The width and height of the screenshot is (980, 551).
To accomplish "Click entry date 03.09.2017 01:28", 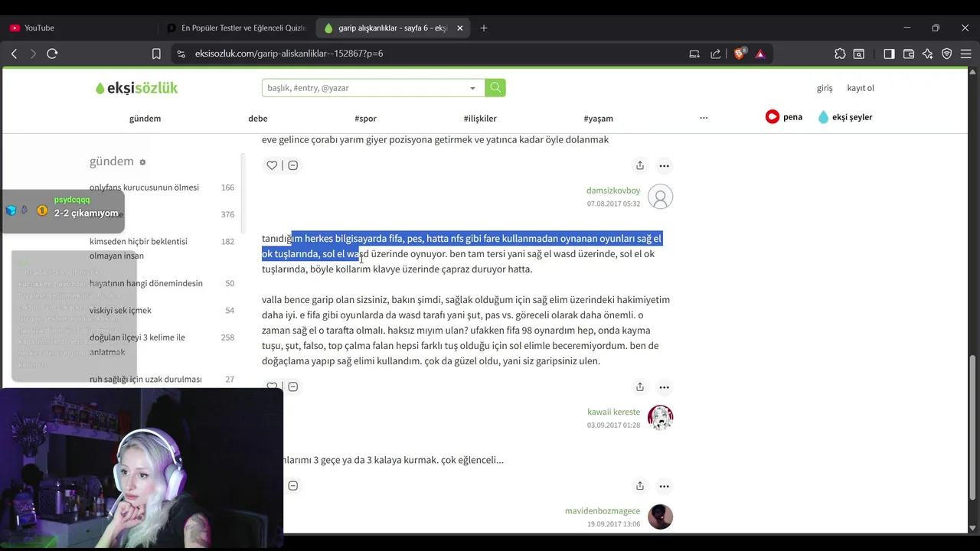I will [x=613, y=425].
